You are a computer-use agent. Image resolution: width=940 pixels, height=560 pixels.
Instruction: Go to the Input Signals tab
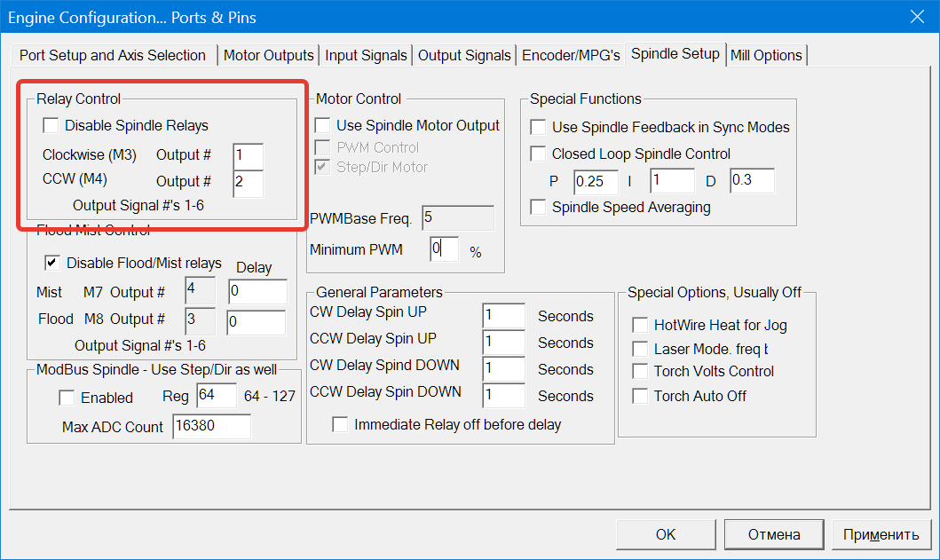(366, 55)
